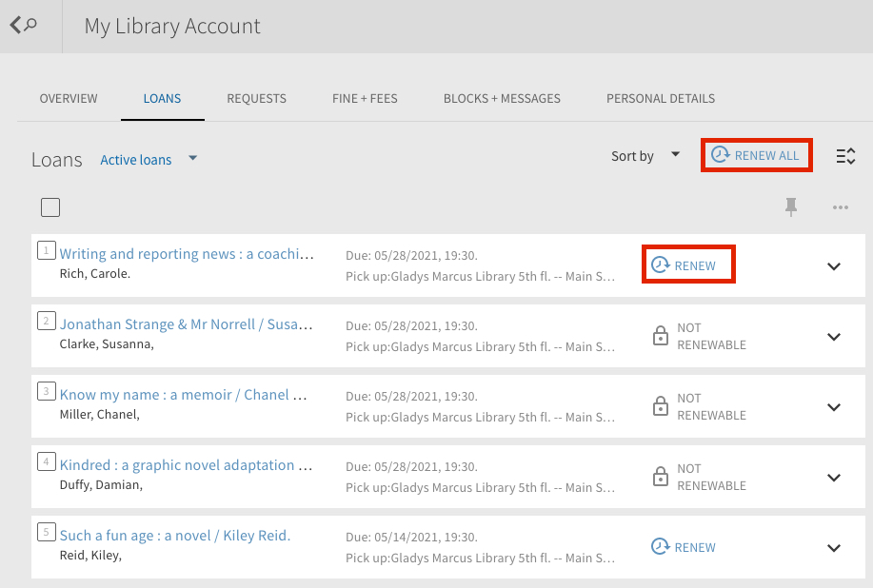Renew Such a fun age loan
The image size is (873, 588).
pos(684,547)
